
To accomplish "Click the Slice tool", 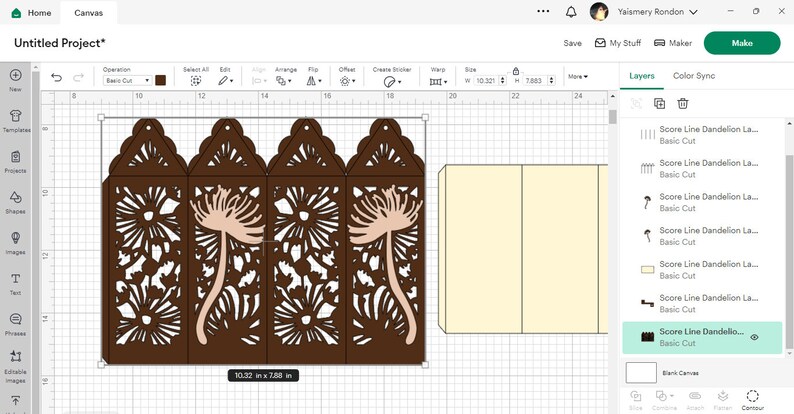I will (636, 400).
